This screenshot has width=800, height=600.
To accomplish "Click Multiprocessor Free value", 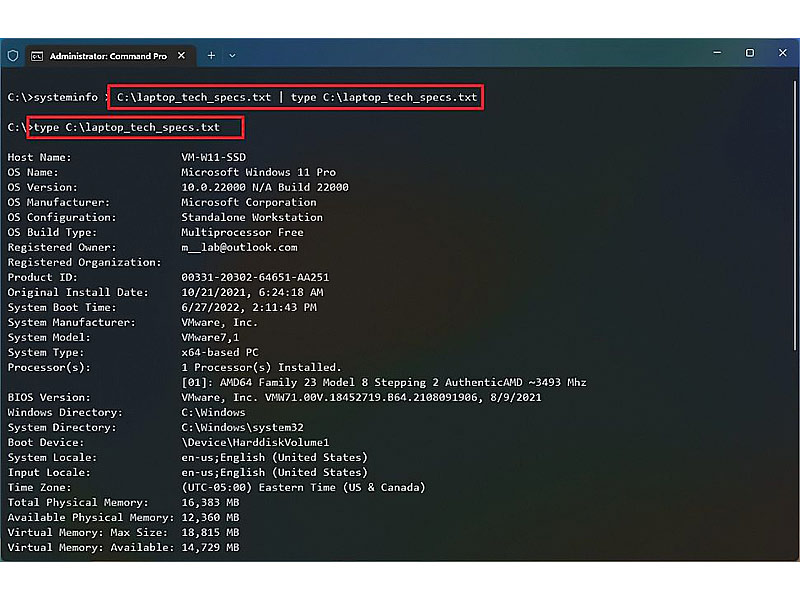I will pos(242,232).
